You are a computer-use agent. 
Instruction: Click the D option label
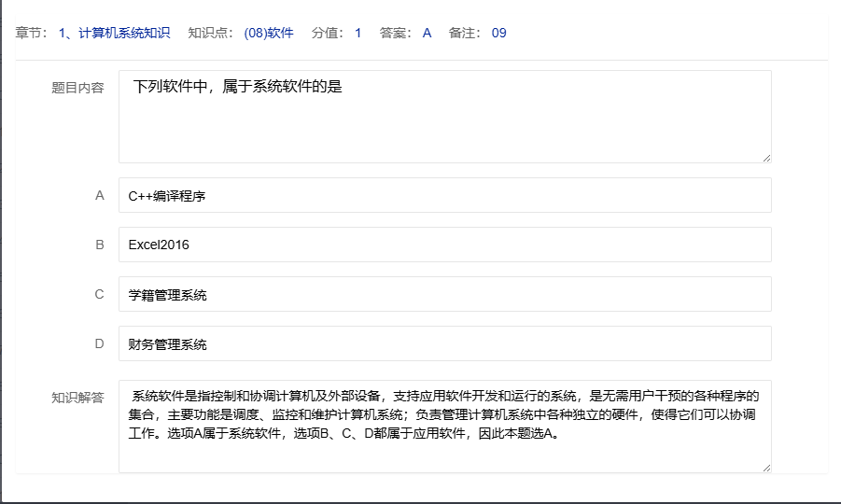click(100, 343)
